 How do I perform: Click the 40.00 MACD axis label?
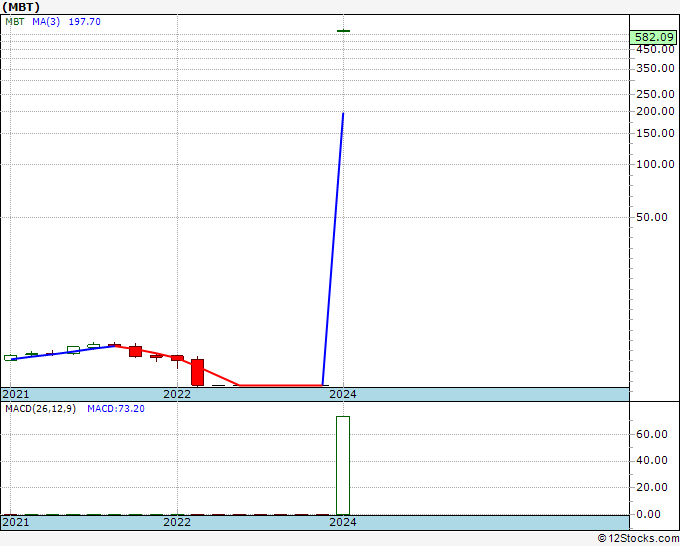tap(652, 461)
